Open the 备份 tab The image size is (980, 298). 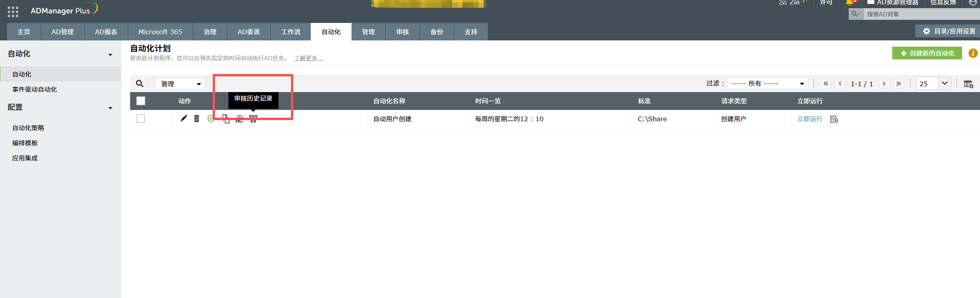pos(437,32)
